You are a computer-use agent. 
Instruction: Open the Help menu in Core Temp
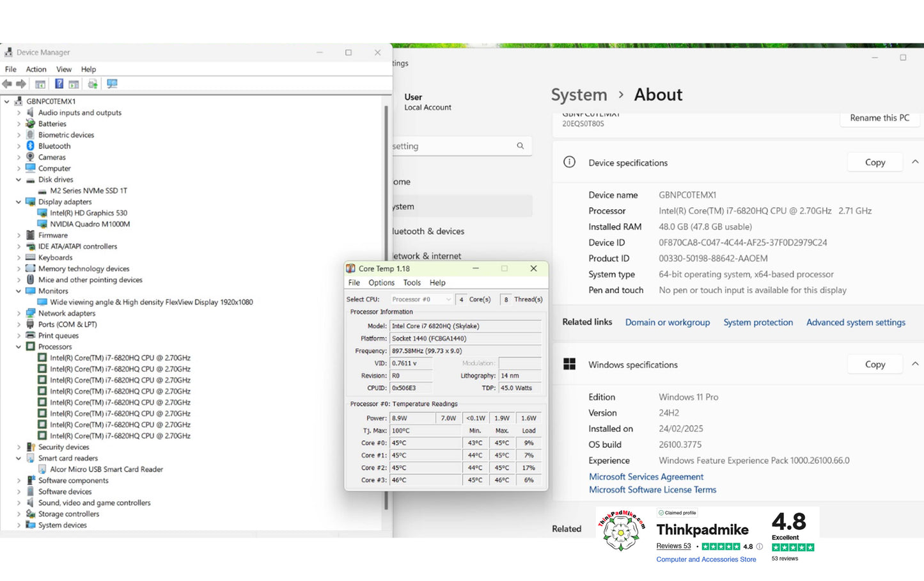(x=437, y=283)
